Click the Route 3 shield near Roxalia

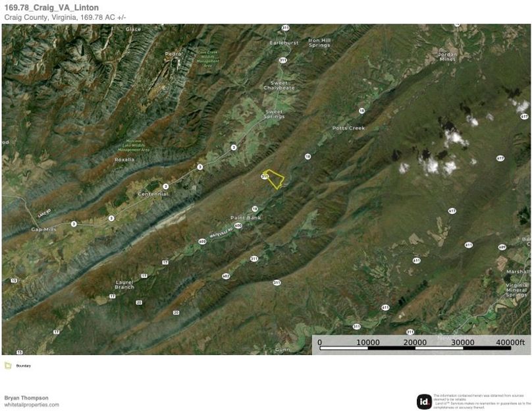[199, 167]
